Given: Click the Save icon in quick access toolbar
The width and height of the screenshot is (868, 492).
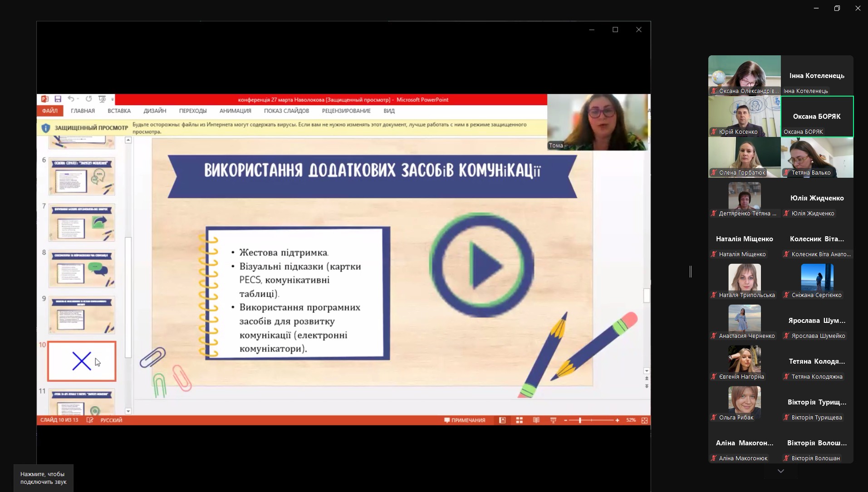Looking at the screenshot, I should [58, 99].
